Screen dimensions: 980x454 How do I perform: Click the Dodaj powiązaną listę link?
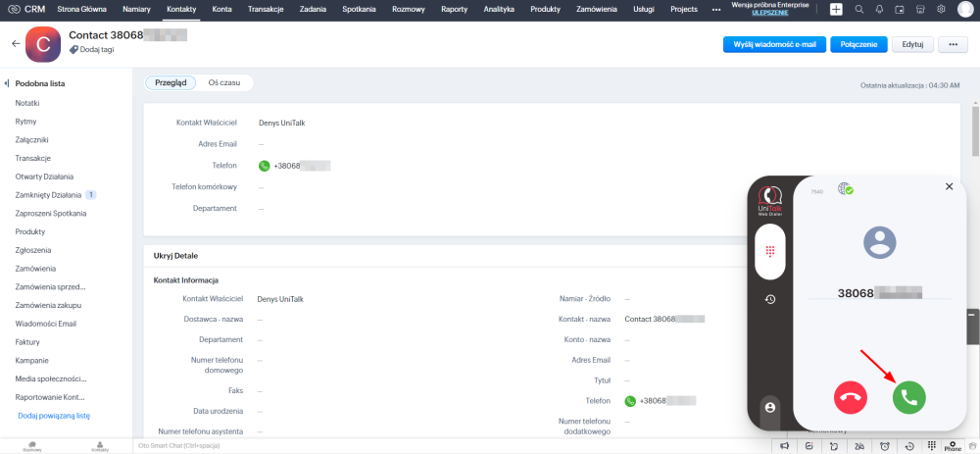click(54, 416)
